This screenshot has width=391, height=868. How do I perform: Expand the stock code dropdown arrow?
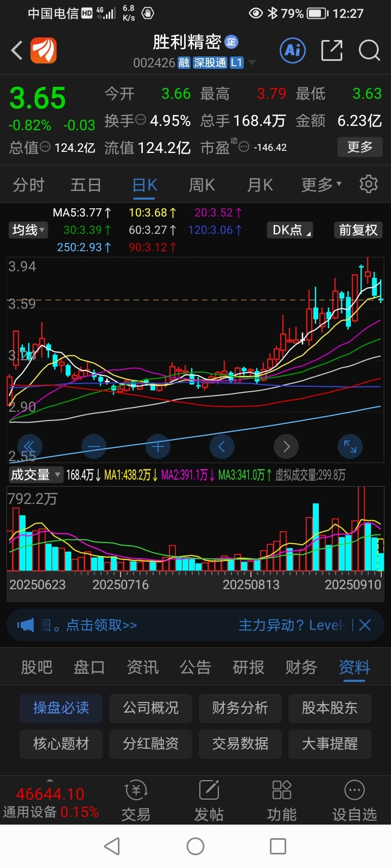point(252,63)
